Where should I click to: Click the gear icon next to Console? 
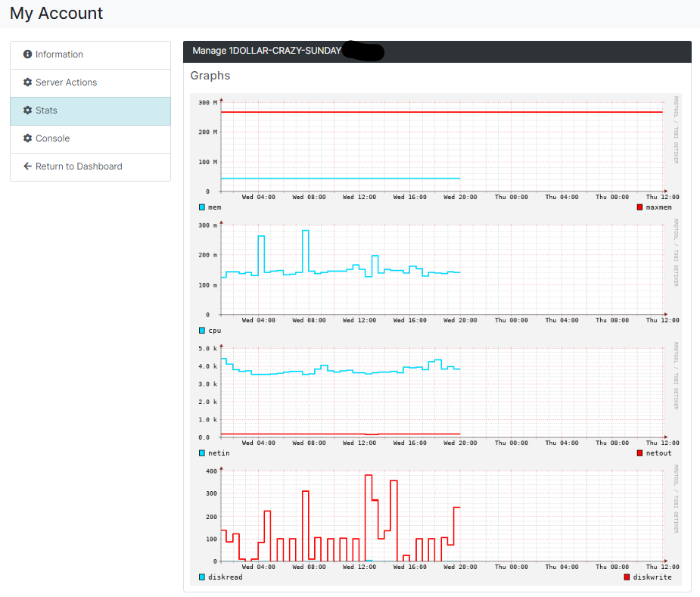pyautogui.click(x=28, y=138)
